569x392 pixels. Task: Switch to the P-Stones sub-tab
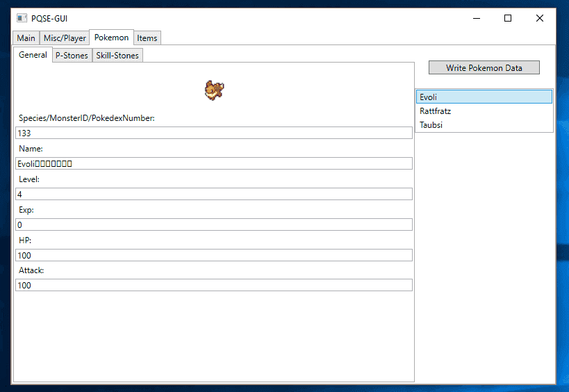(x=72, y=56)
